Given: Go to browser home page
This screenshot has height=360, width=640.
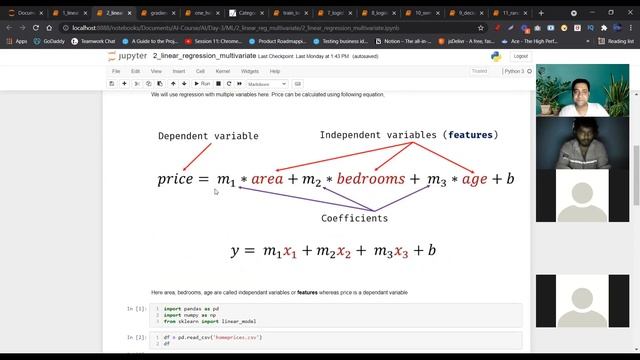Looking at the screenshot, I should pyautogui.click(x=49, y=28).
